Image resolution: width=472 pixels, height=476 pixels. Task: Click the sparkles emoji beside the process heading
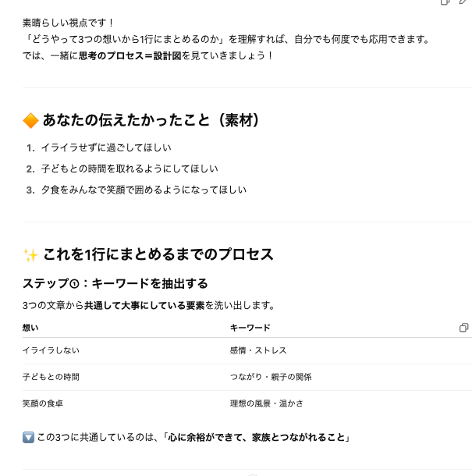pos(30,254)
